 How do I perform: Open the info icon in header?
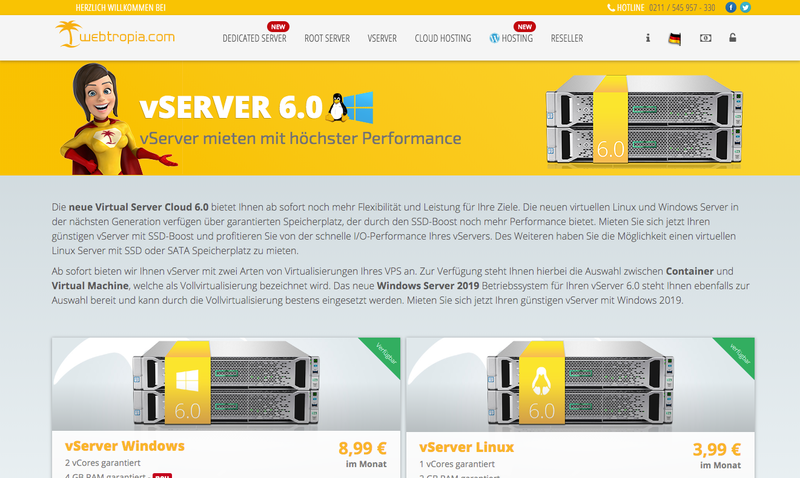pyautogui.click(x=648, y=38)
